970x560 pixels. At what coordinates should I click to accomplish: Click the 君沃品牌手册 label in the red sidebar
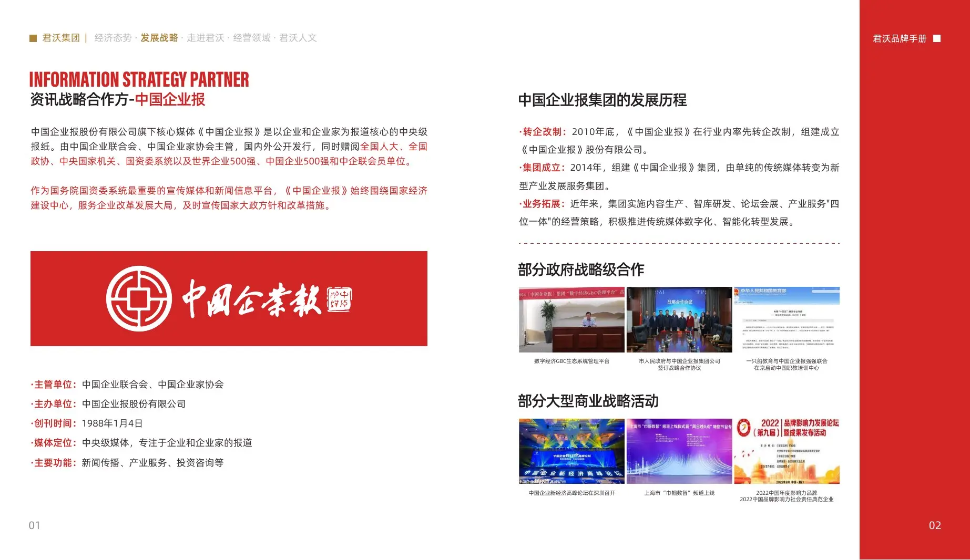tap(900, 38)
